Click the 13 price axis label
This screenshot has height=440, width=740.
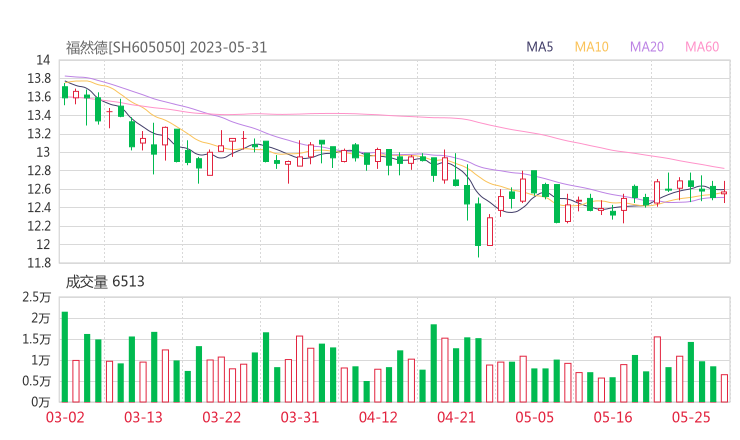tap(43, 152)
